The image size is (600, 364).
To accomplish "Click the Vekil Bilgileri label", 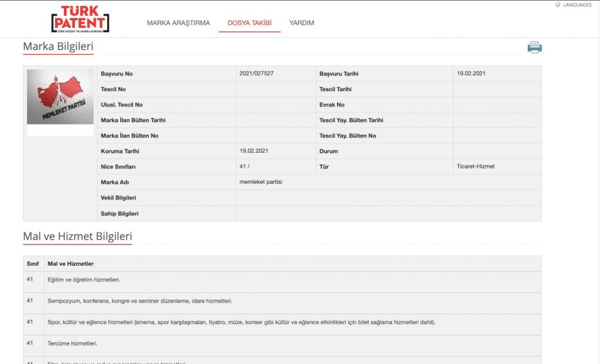I will pos(118,198).
